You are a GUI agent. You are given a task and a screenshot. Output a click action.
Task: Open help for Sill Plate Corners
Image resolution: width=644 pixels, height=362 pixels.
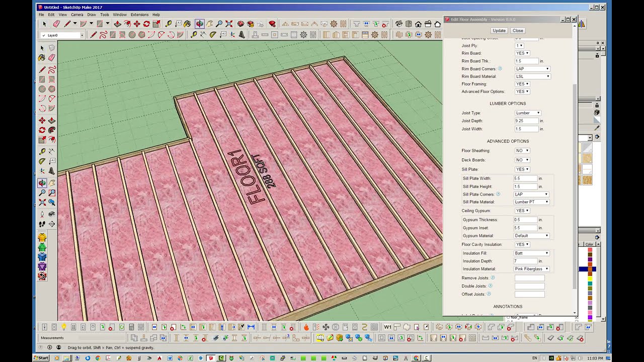tap(498, 194)
